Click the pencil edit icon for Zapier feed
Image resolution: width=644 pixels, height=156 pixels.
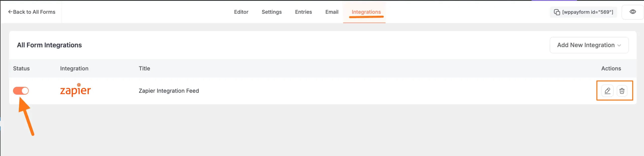tap(607, 91)
